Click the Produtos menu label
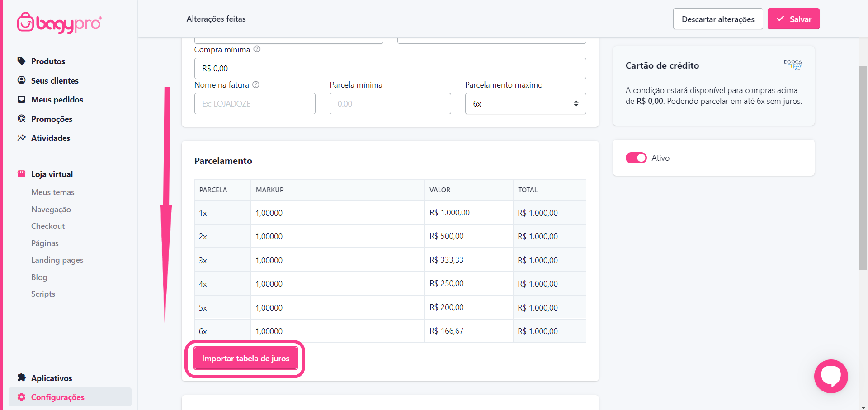 click(x=48, y=61)
